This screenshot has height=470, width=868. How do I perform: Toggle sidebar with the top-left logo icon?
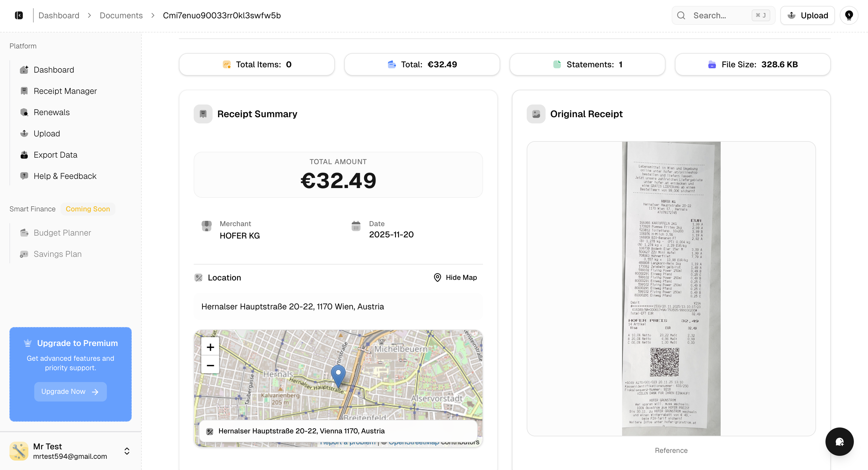(19, 15)
